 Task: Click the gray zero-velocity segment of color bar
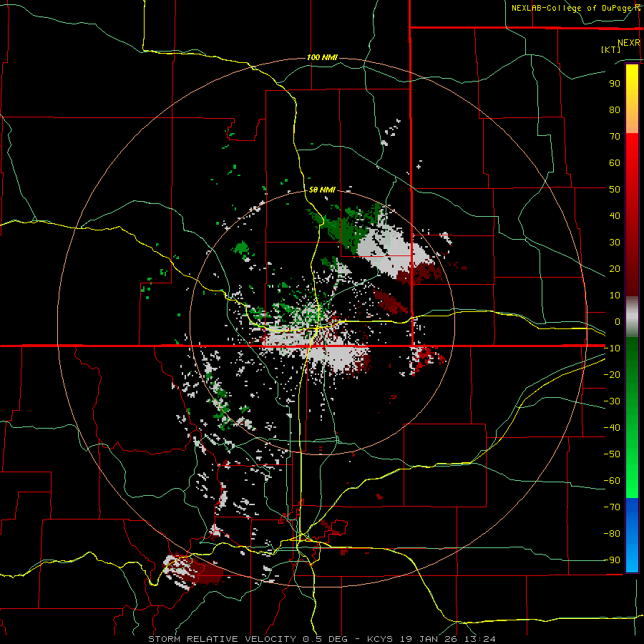pyautogui.click(x=632, y=317)
